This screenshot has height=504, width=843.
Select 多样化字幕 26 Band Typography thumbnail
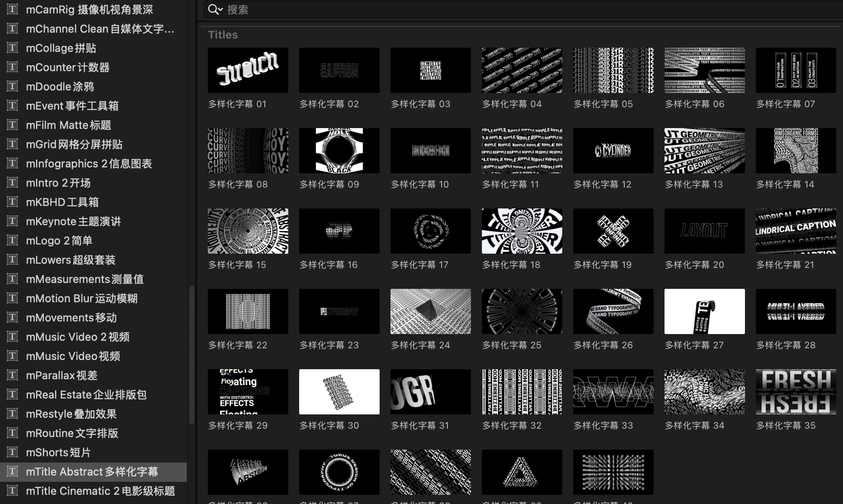click(x=613, y=311)
